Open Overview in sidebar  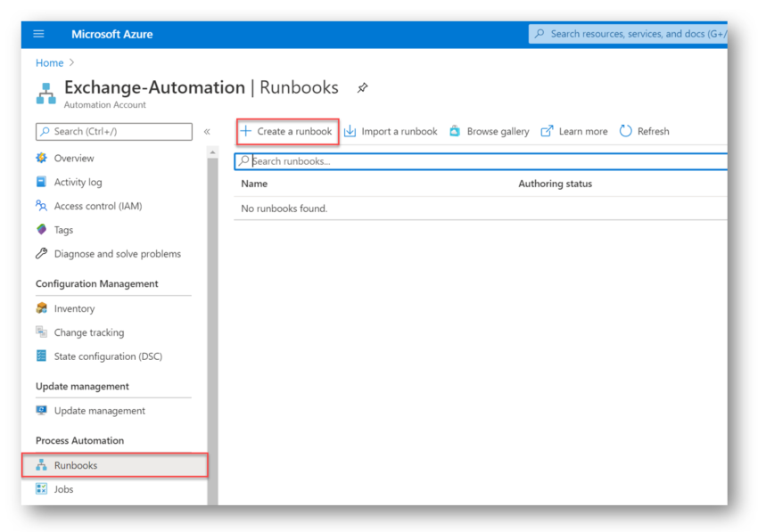coord(74,159)
